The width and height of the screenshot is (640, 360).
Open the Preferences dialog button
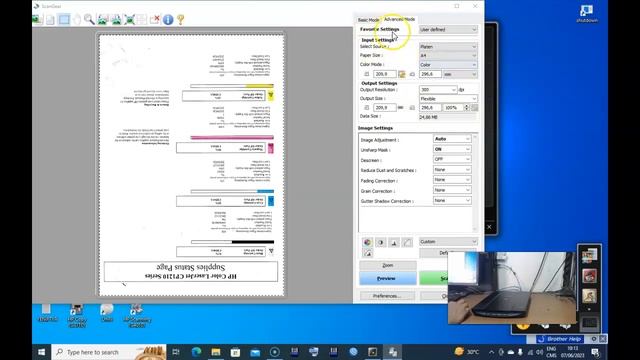pos(387,296)
